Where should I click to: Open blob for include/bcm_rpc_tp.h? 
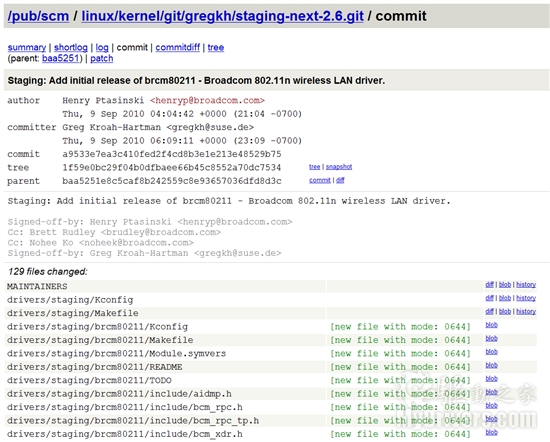[491, 419]
